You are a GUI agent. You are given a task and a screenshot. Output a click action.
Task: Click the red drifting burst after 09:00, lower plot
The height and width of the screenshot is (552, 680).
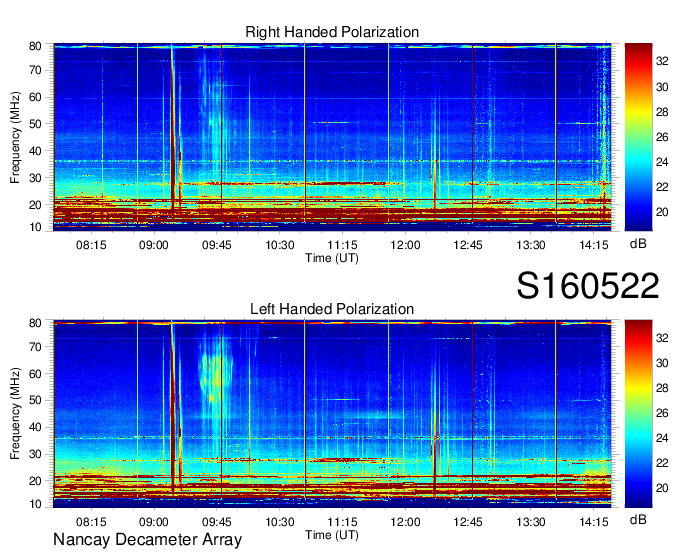click(x=173, y=408)
